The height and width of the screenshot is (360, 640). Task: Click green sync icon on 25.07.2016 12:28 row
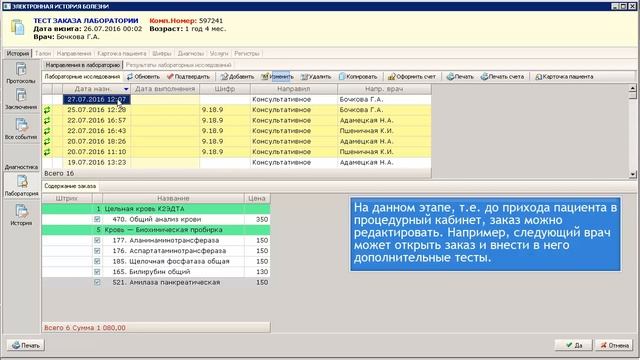pos(47,110)
